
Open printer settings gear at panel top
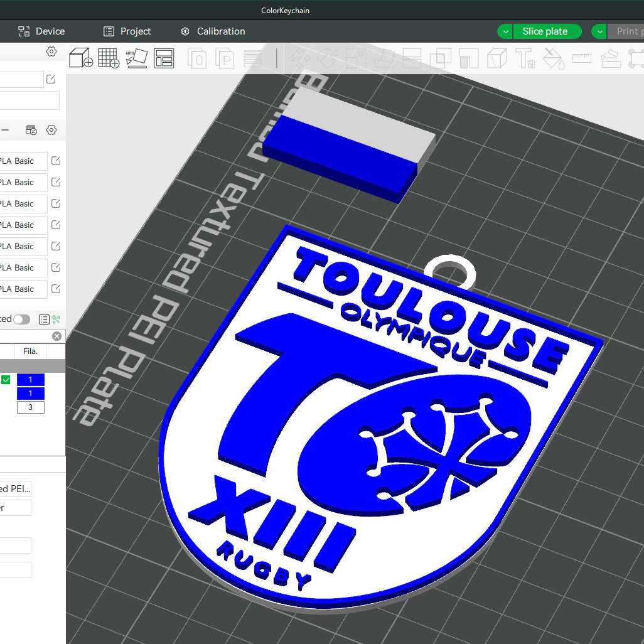(x=51, y=51)
